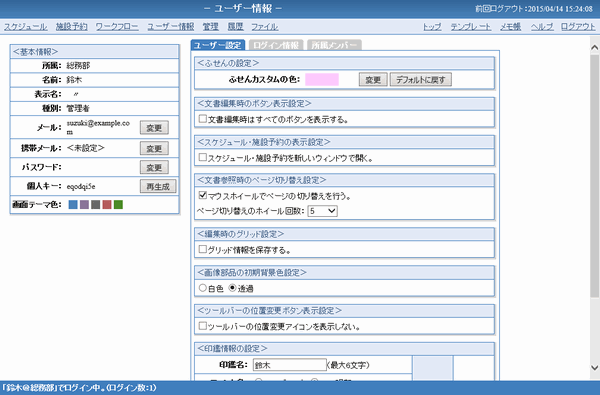Click 変更 button for 携帯メール
The image size is (600, 395).
click(154, 149)
